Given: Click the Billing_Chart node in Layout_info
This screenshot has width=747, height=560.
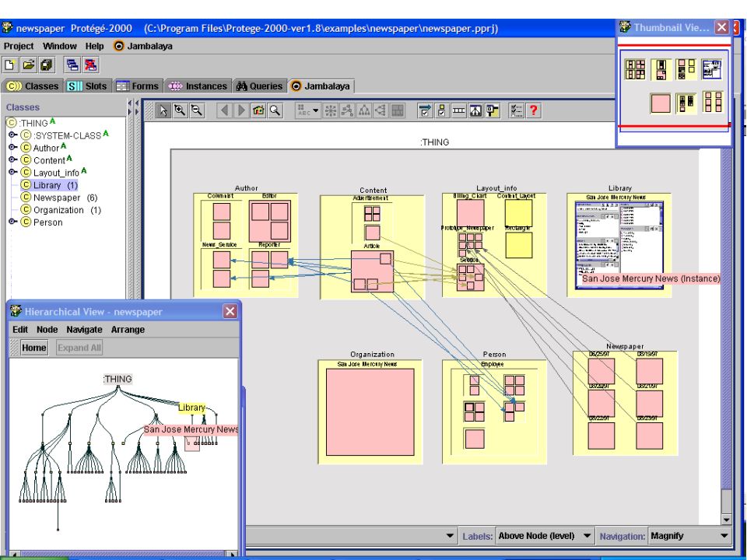Looking at the screenshot, I should 470,213.
